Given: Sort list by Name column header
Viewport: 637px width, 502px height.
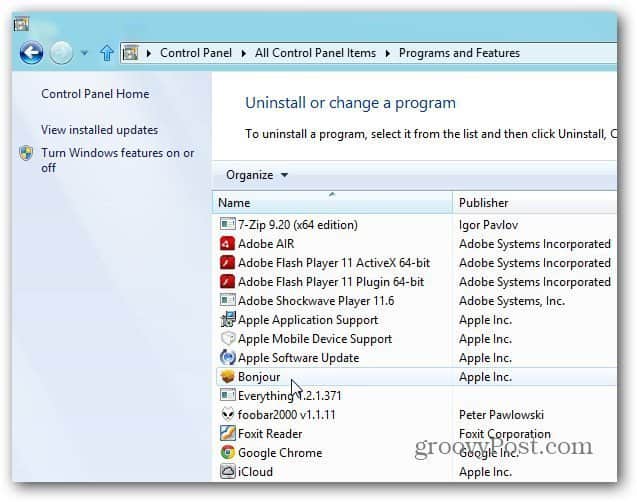Looking at the screenshot, I should [x=332, y=203].
